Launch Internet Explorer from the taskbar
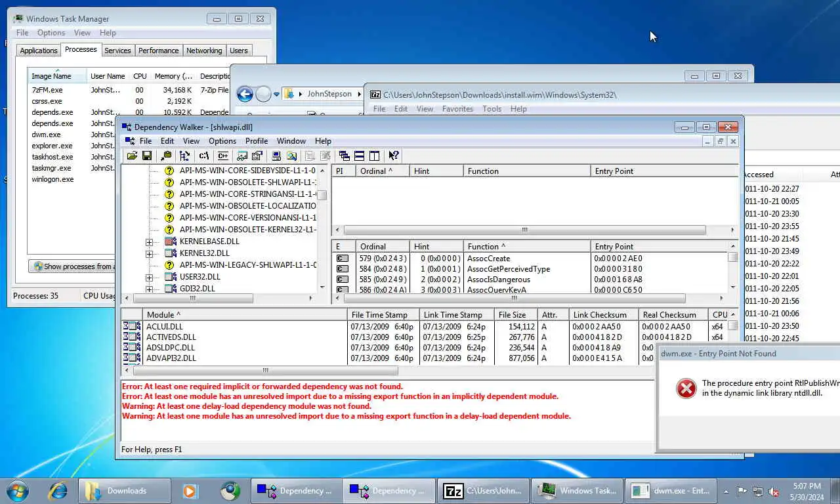The image size is (840, 504). [x=58, y=490]
